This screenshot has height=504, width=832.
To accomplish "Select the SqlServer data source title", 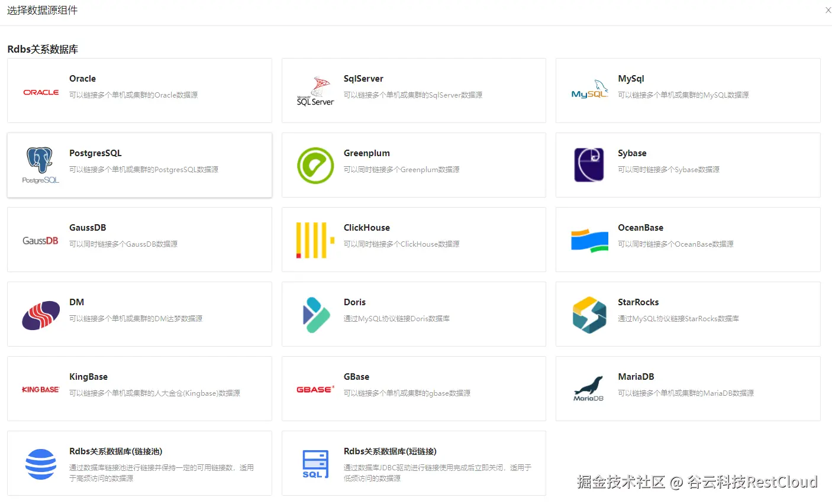I will (363, 79).
